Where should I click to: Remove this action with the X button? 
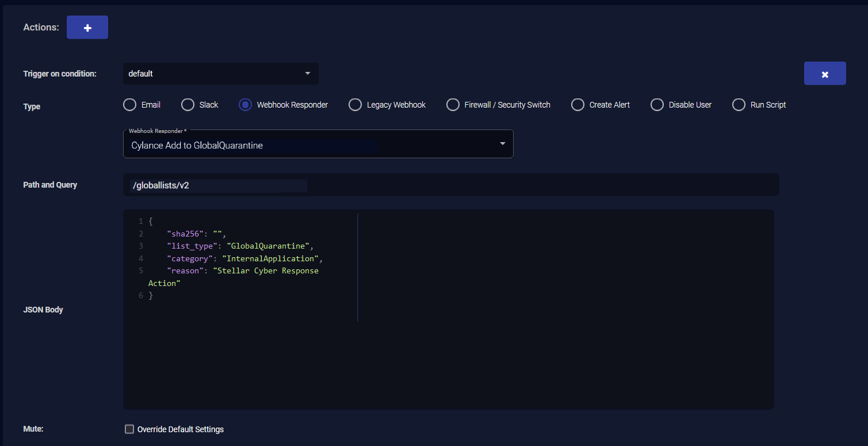[x=825, y=74]
